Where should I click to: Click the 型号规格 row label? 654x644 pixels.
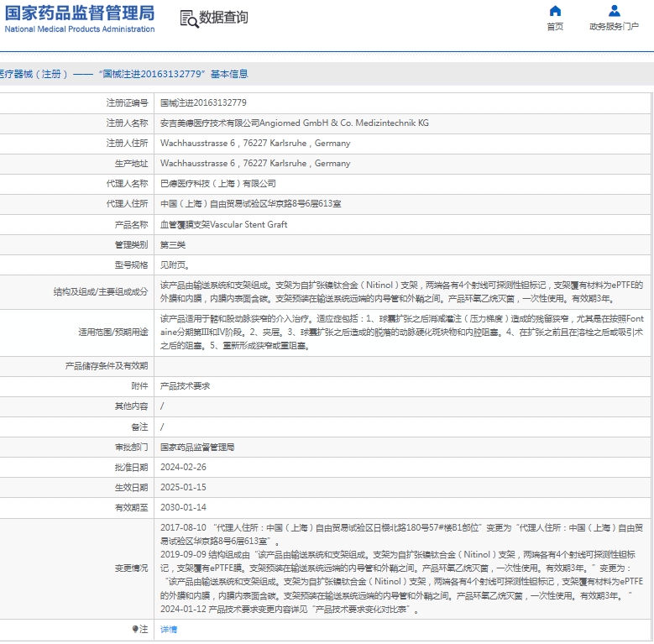pyautogui.click(x=131, y=264)
